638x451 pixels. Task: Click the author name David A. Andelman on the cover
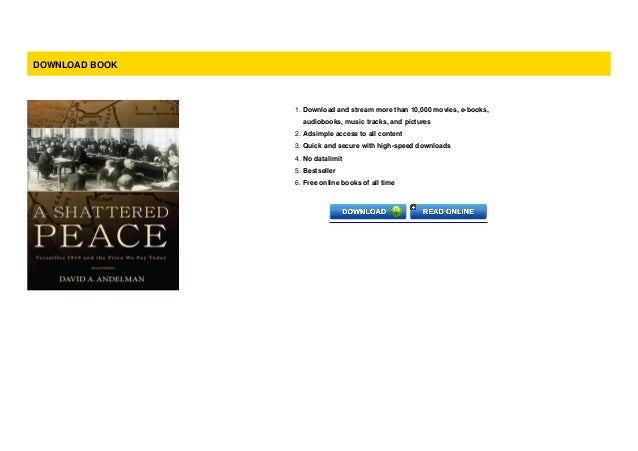tap(102, 279)
